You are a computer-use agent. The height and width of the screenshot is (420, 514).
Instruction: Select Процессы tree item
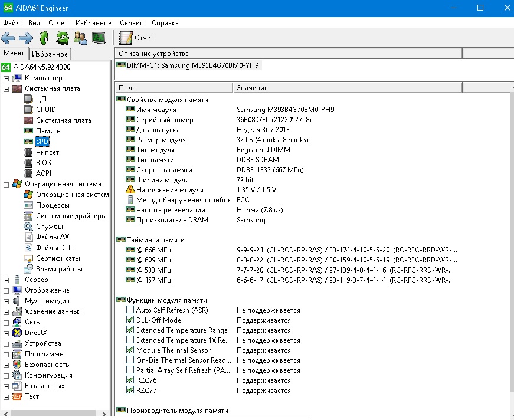[x=53, y=205]
